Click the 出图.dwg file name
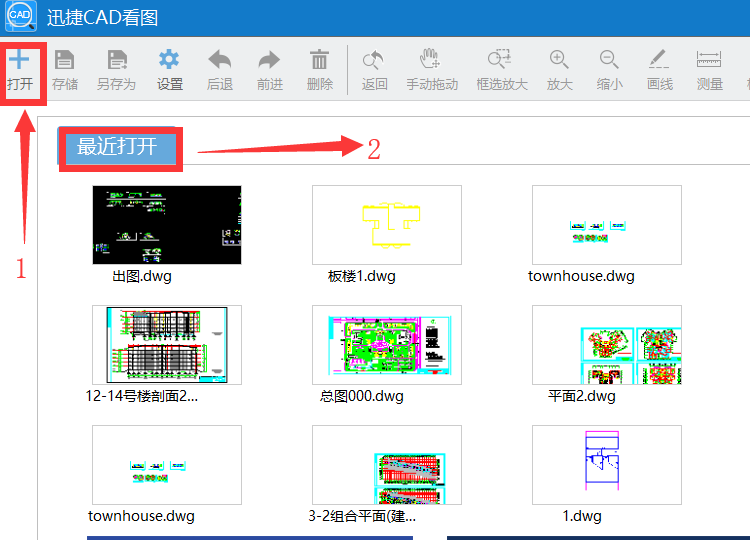Image resolution: width=750 pixels, height=540 pixels. tap(142, 276)
